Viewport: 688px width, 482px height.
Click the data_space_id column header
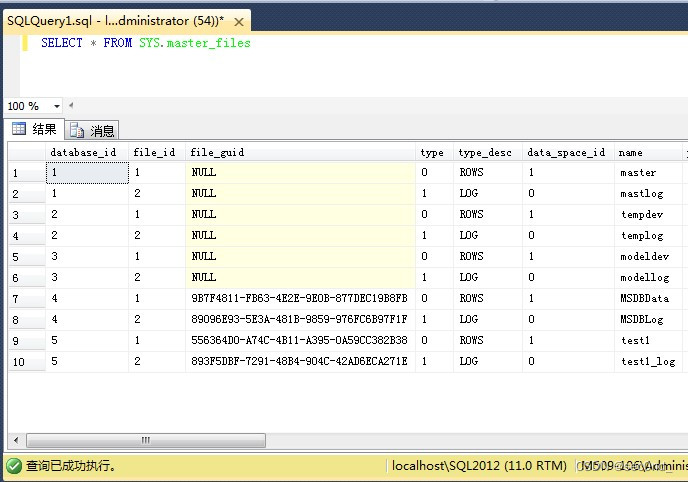click(569, 152)
